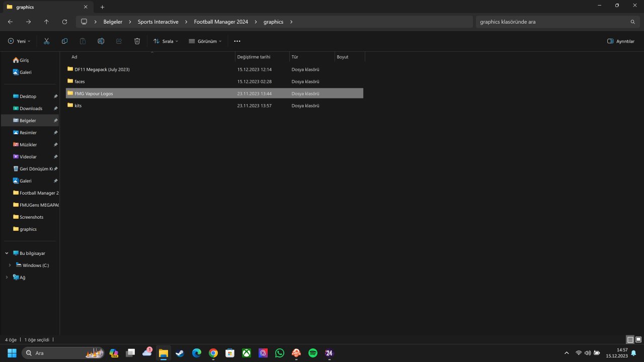Screen dimensions: 644x362
Task: Open Screenshots in the sidebar
Action: point(30,217)
